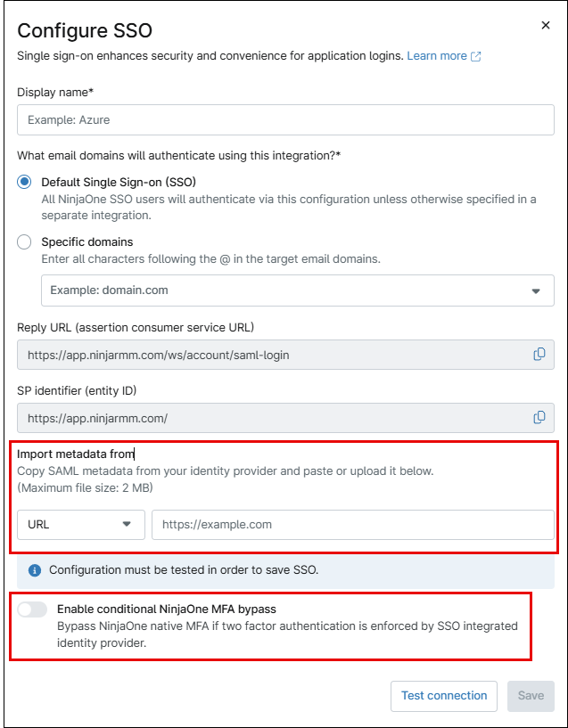
Task: Open the metadata import source dropdown showing URL
Action: (x=80, y=525)
